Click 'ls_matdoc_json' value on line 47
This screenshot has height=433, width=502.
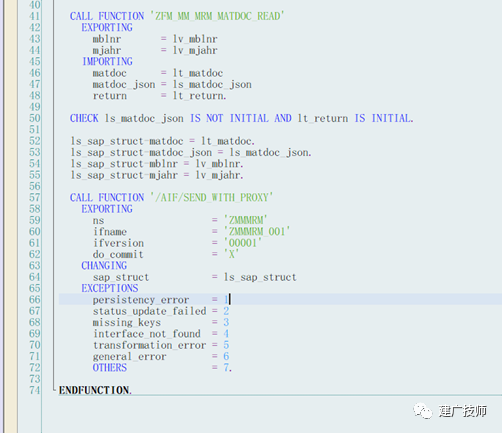click(212, 84)
